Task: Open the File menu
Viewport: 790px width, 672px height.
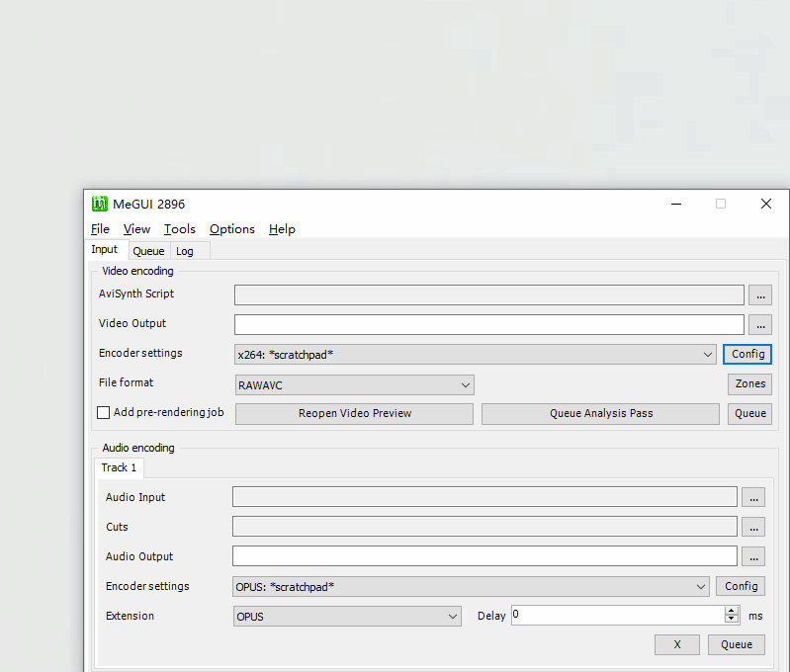Action: 100,229
